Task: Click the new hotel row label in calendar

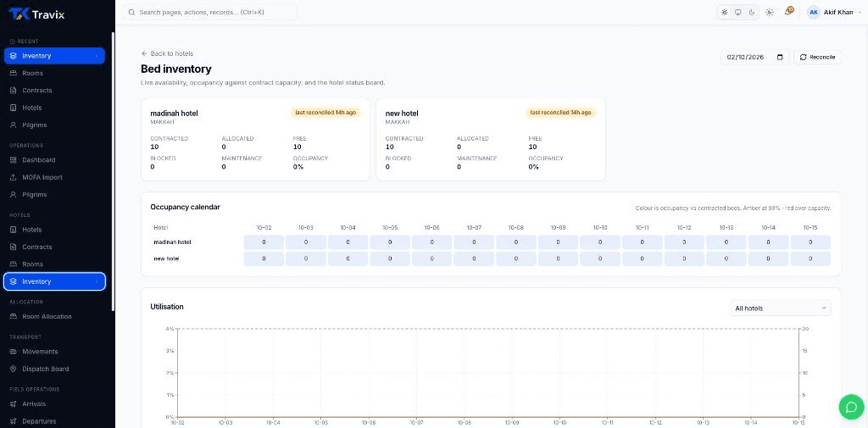Action: coord(166,259)
